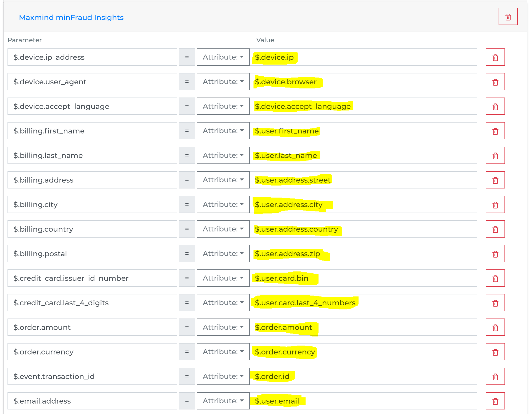Delete the $.device.user_agent parameter row
The width and height of the screenshot is (532, 414).
pyautogui.click(x=495, y=82)
